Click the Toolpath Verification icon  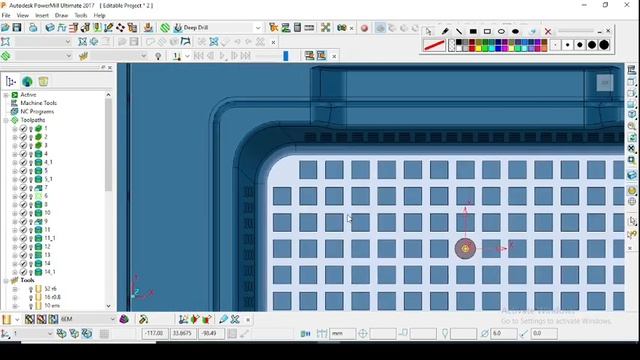(285, 28)
